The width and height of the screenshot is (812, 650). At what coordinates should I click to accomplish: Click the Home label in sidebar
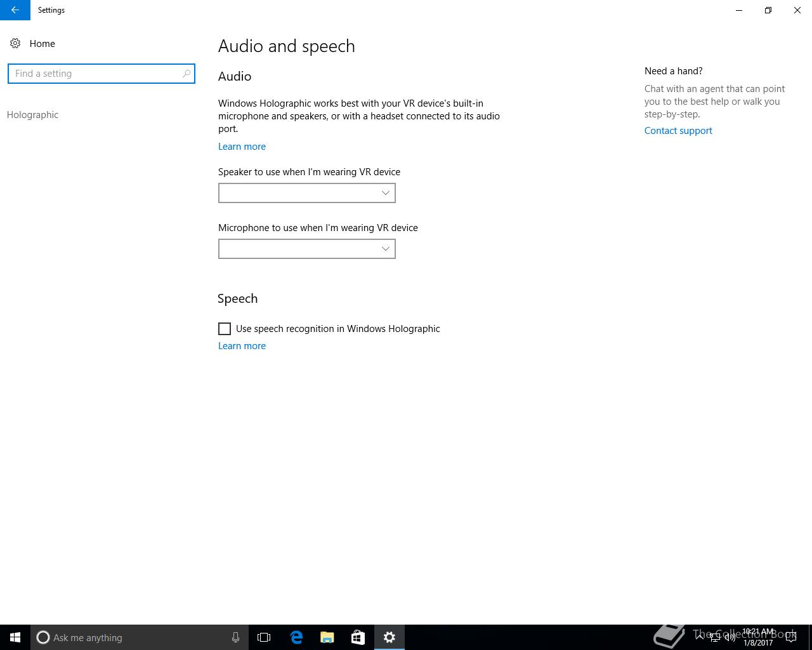[x=43, y=44]
